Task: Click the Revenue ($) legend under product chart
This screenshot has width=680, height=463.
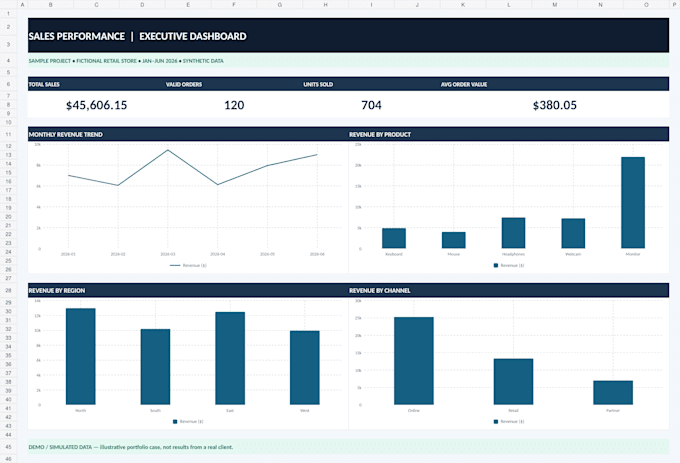Action: tap(509, 265)
